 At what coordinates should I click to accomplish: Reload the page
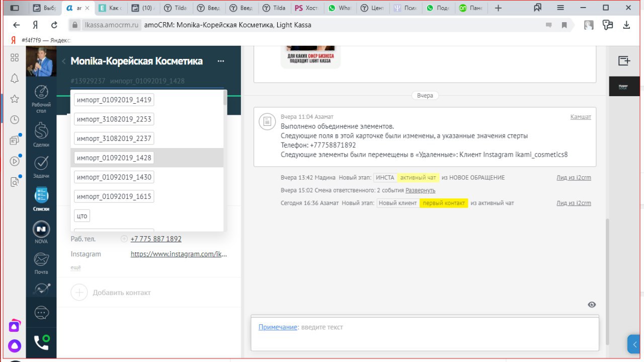pos(54,25)
